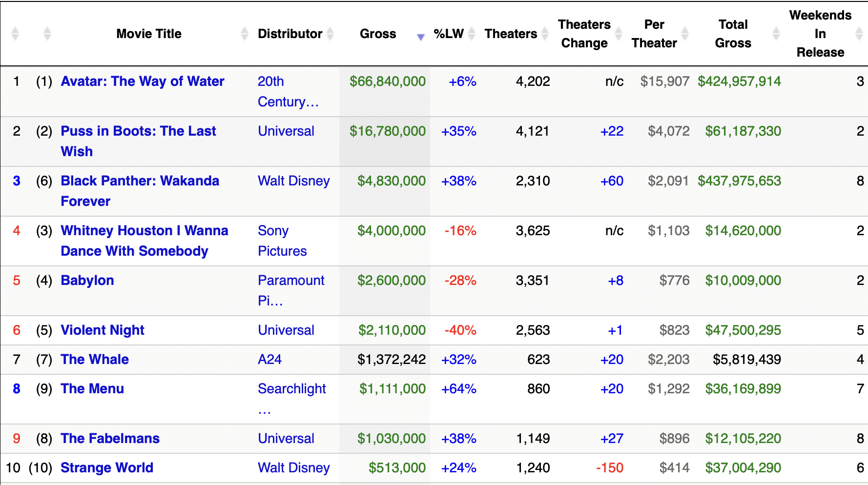Screen dimensions: 868x485
Task: Select the $424,957,914 total gross
Action: pos(739,81)
